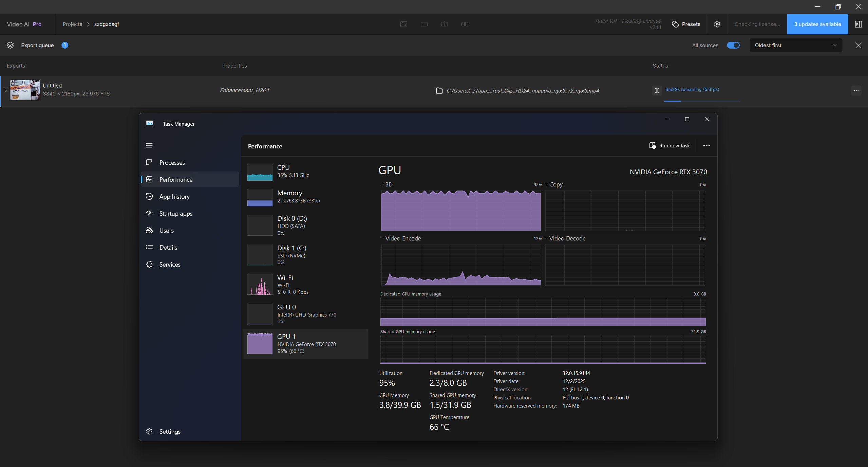The height and width of the screenshot is (467, 868).
Task: Click Task Manager hamburger navigation icon
Action: (x=149, y=145)
